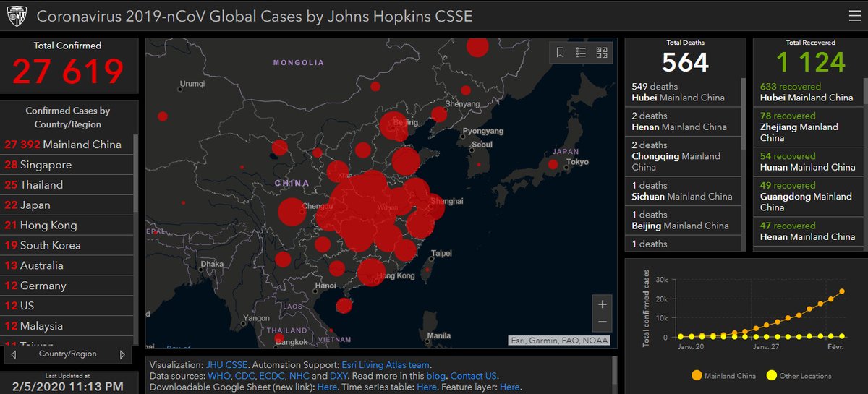Viewport: 868px width, 394px height.
Task: Select the US row in country list
Action: coord(66,306)
